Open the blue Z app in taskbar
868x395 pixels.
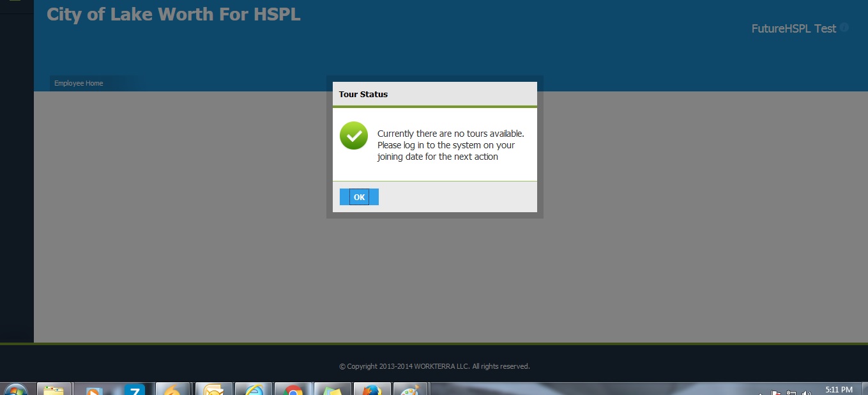coord(134,389)
